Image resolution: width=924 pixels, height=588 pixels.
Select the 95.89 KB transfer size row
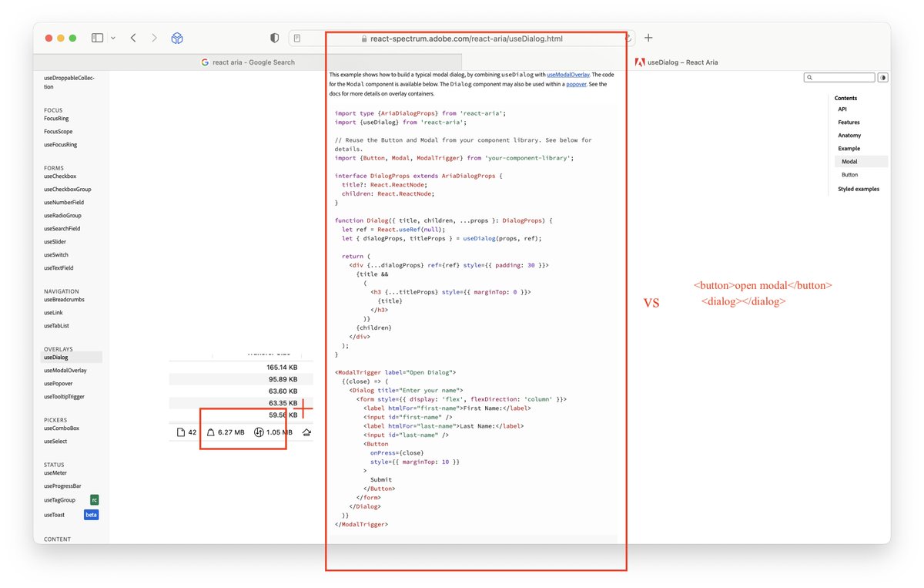click(241, 379)
